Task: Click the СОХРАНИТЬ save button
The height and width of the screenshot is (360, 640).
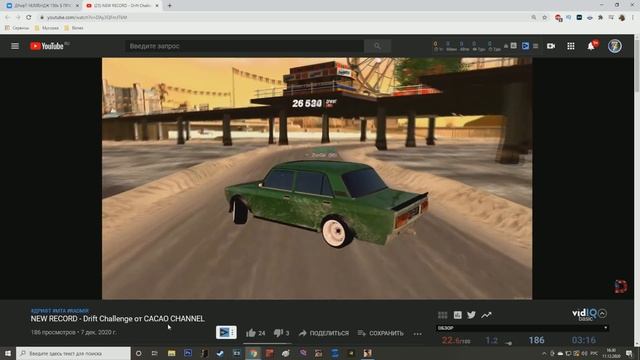Action: point(380,333)
